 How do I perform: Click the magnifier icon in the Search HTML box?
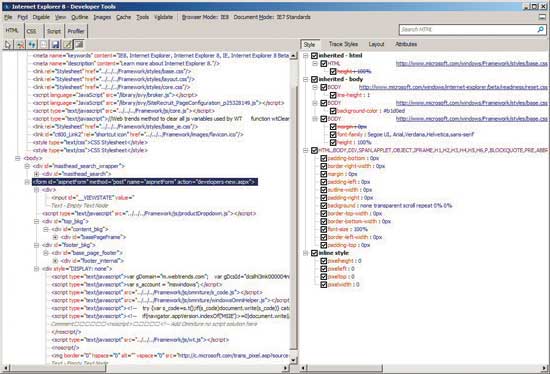[x=541, y=29]
